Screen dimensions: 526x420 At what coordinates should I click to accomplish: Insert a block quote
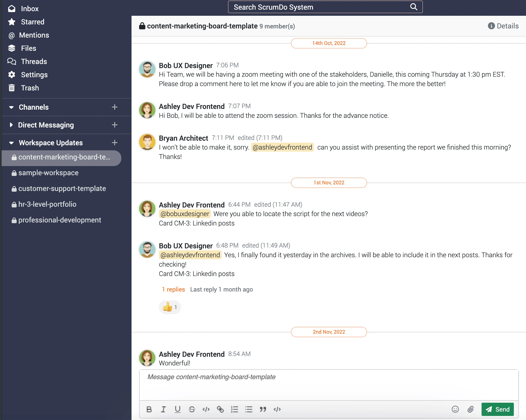(x=263, y=409)
